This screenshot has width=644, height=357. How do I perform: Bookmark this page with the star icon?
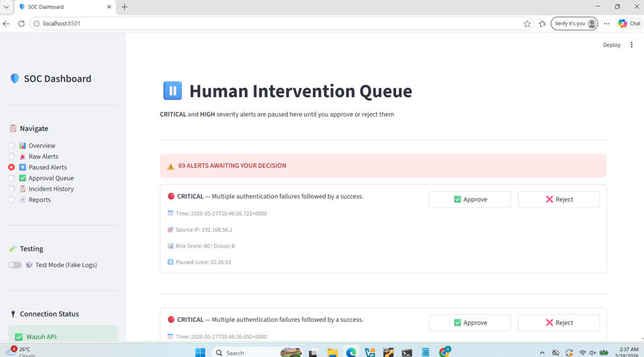(x=527, y=24)
